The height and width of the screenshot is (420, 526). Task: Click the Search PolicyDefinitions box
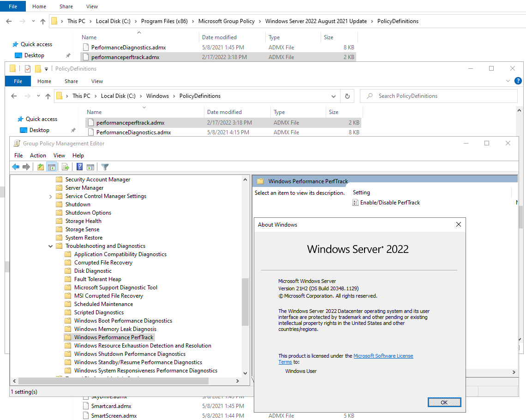438,96
